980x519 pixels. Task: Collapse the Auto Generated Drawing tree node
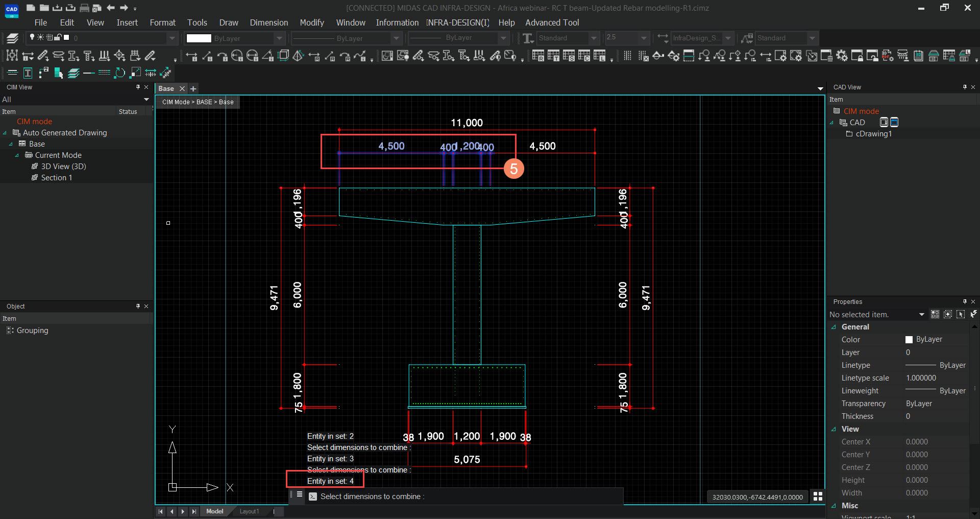click(5, 133)
